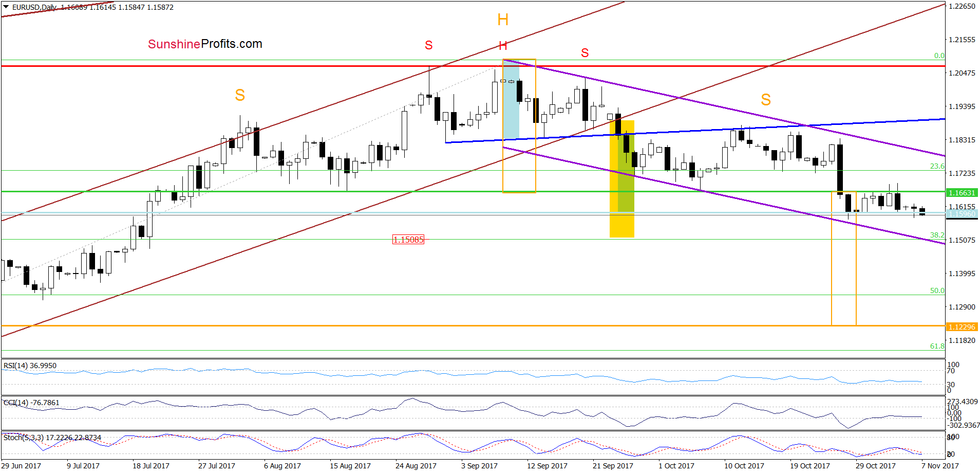
Task: Click the 1.21555 price axis value
Action: click(x=962, y=40)
